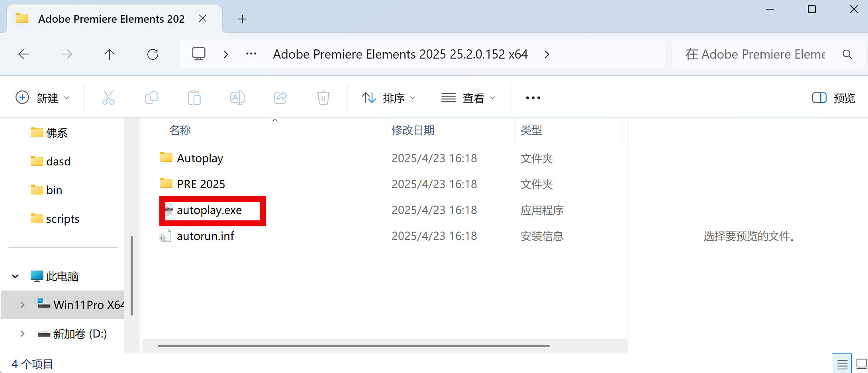This screenshot has width=868, height=373.
Task: Expand the Win11Pro X64 drive tree
Action: 22,305
